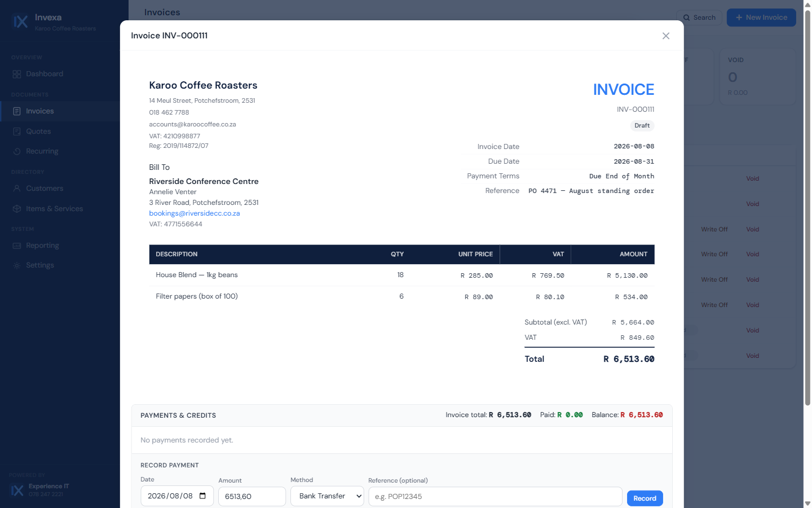Image resolution: width=812 pixels, height=508 pixels.
Task: Click the Karoo Coffee Roasters heading
Action: pyautogui.click(x=203, y=85)
